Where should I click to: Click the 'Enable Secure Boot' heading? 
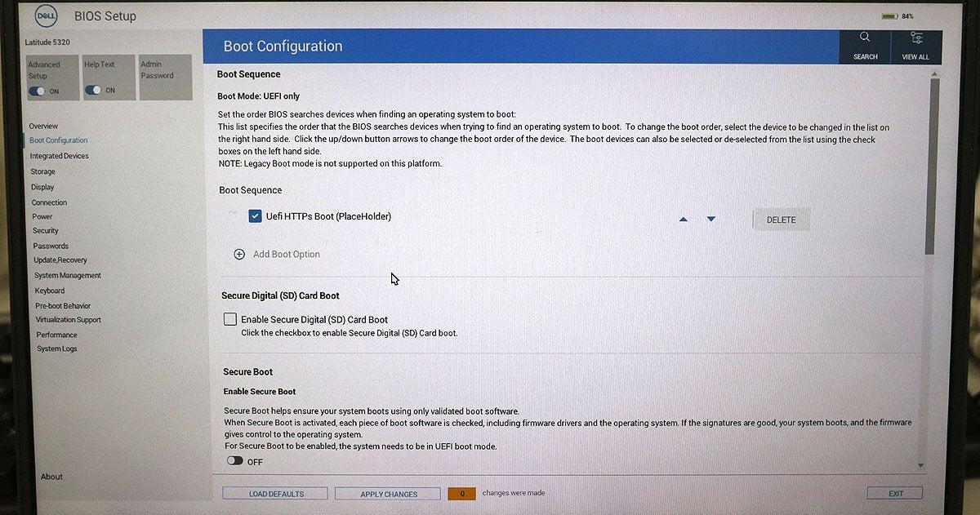pos(260,392)
